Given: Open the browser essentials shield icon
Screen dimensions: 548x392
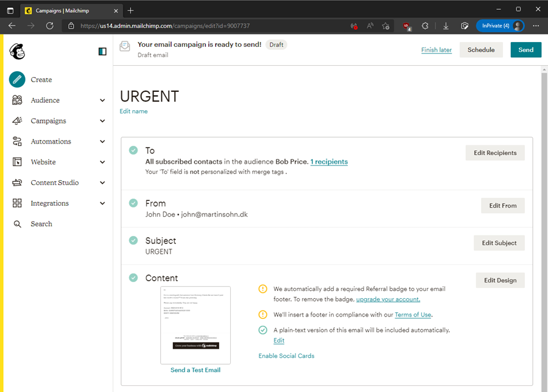Looking at the screenshot, I should pos(465,26).
